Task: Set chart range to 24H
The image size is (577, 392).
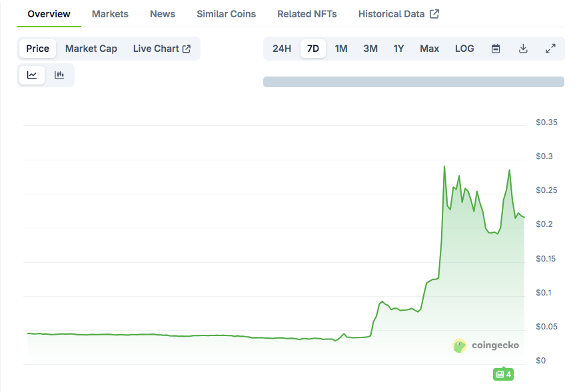Action: [x=282, y=49]
